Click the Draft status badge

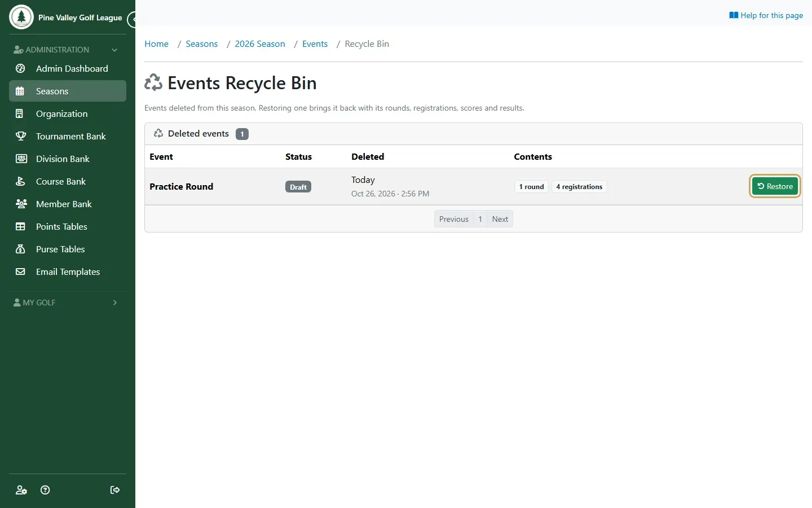298,187
